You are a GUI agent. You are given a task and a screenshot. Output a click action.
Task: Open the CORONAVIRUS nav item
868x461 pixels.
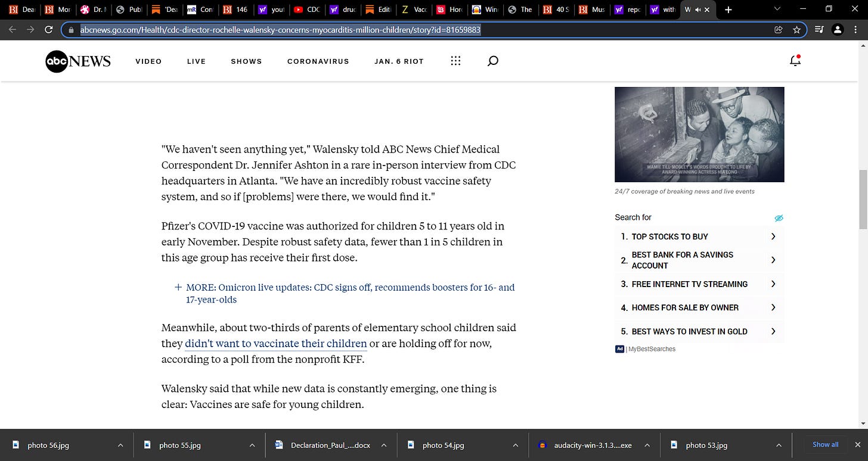pos(318,61)
